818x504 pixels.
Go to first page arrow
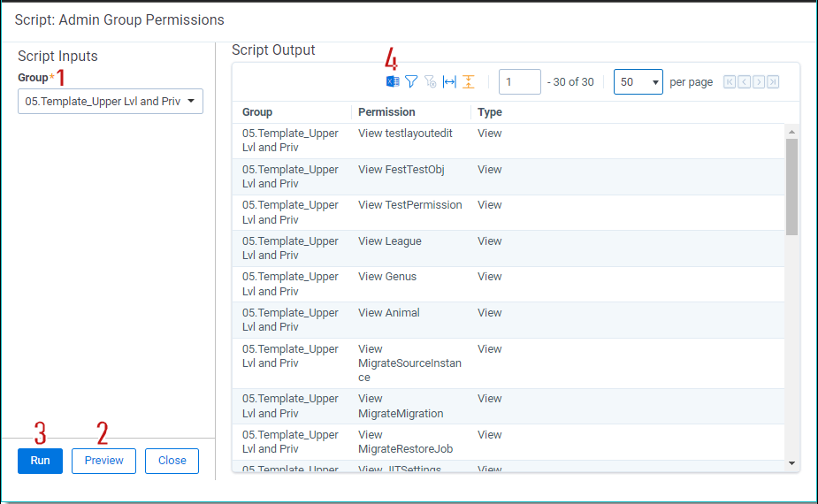tap(730, 82)
